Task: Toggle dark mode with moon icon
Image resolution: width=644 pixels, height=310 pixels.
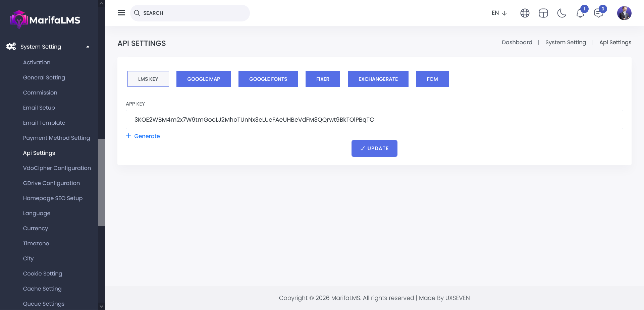Action: (561, 13)
